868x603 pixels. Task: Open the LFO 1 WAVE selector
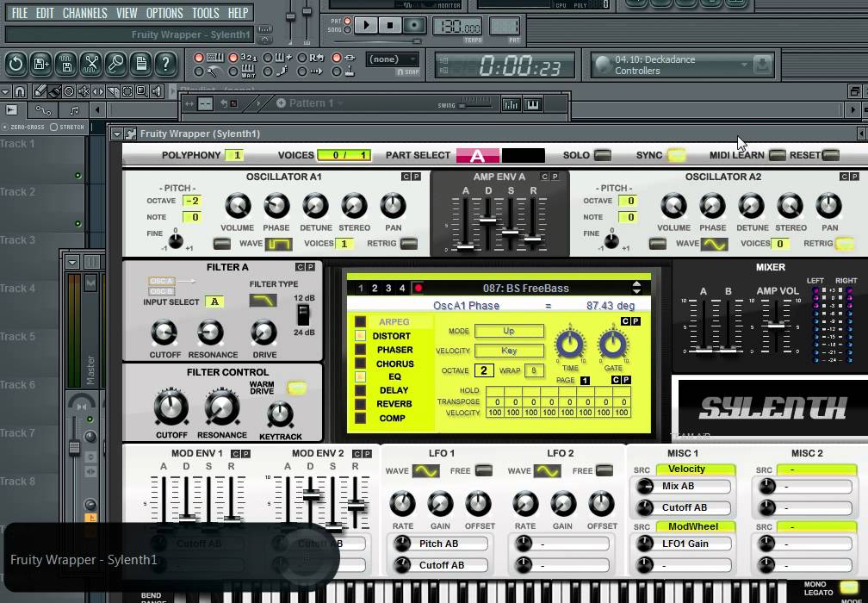click(426, 471)
